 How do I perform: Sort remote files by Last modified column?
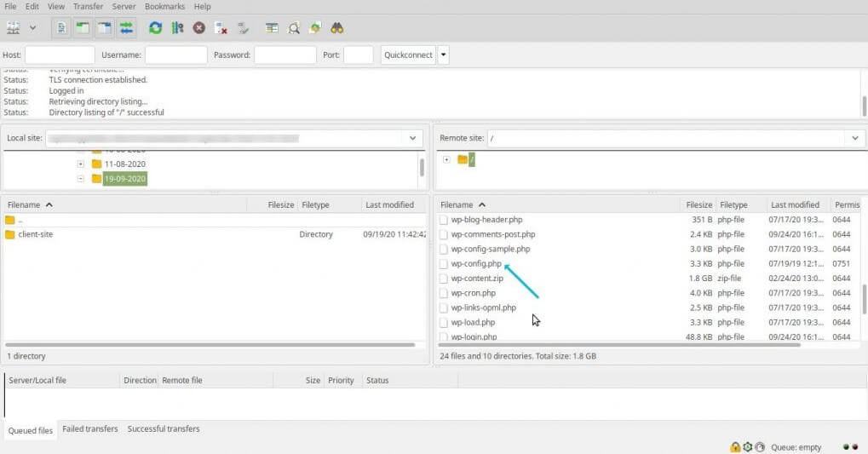click(797, 204)
